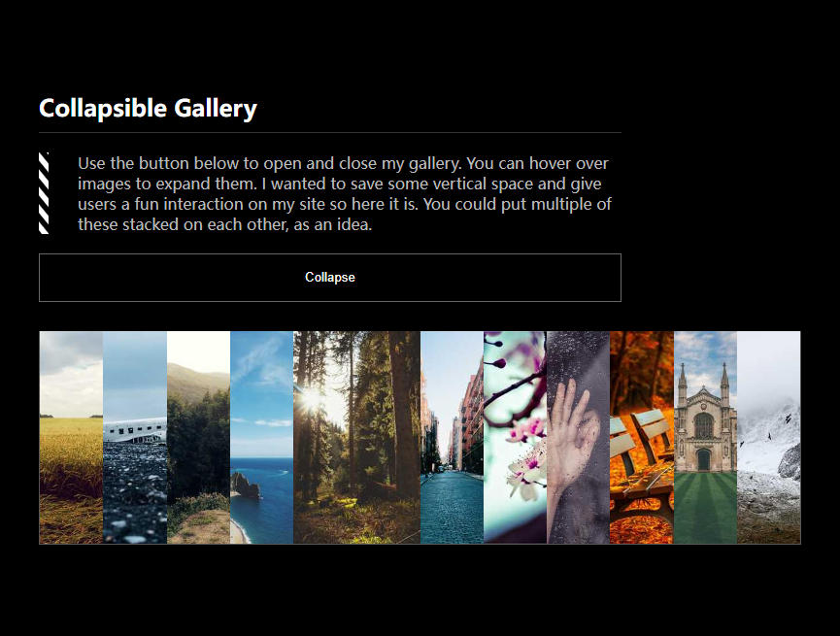Select the gothic chapel photo
This screenshot has height=636, width=840.
pyautogui.click(x=706, y=437)
